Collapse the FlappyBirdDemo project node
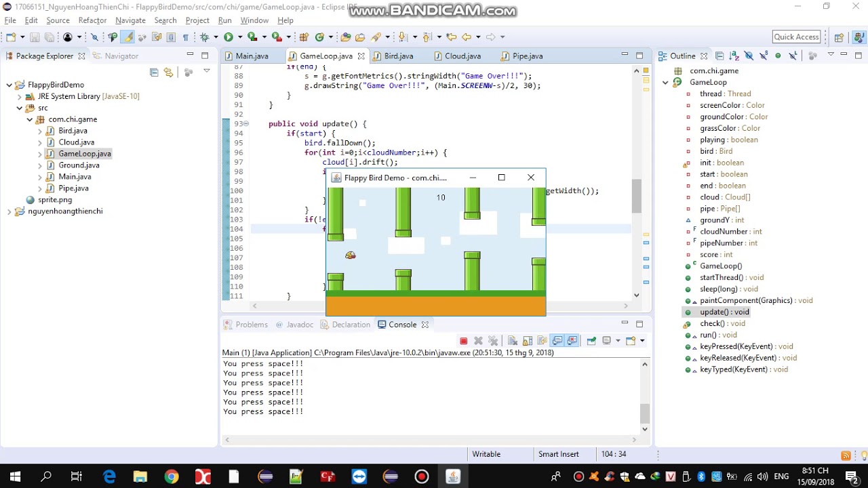Screen dimensions: 868x488 click(x=9, y=85)
